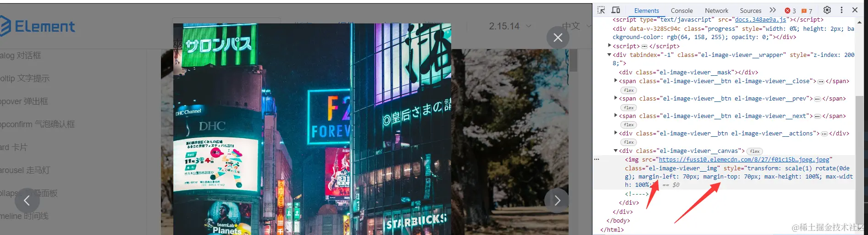
Task: Collapse the el-image-viewer__canvas div
Action: click(x=616, y=151)
